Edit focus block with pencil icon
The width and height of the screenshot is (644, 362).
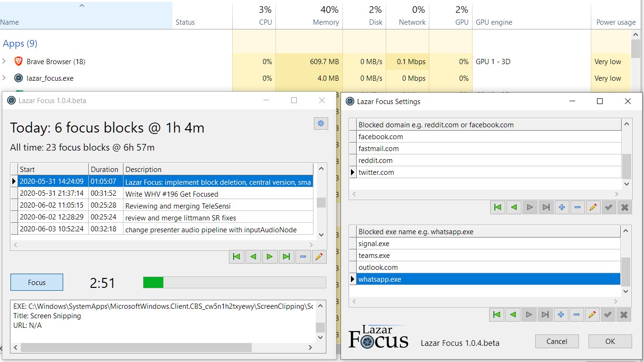point(319,257)
